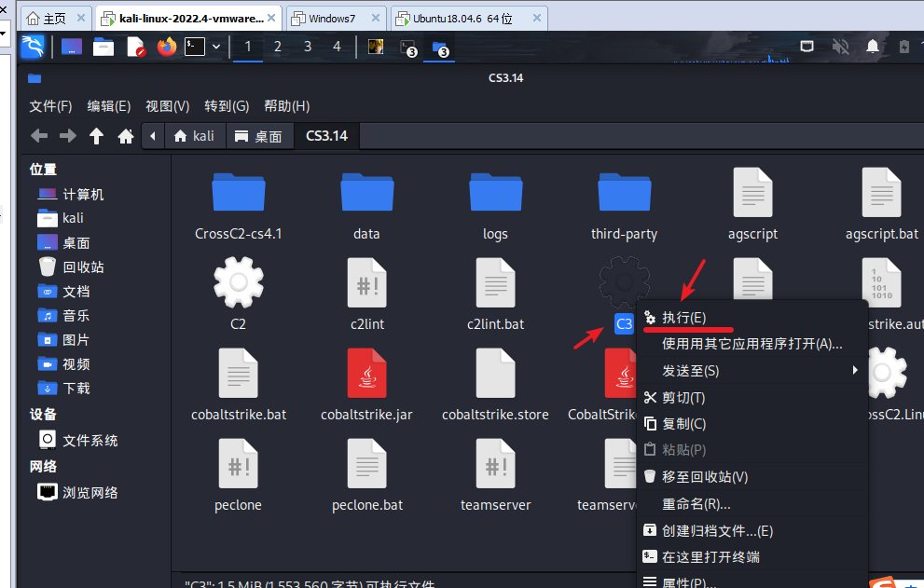Select the file manager windows group in taskbar

pos(440,48)
